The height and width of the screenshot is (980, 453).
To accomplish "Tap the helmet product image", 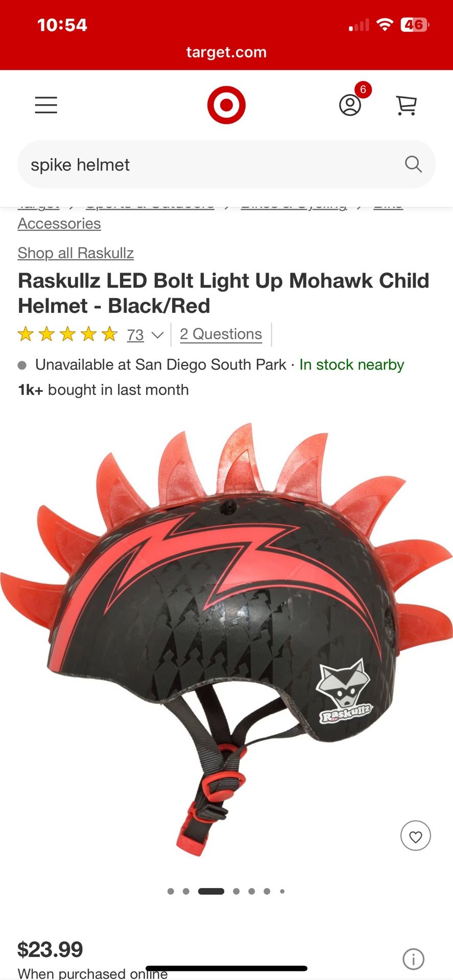I will tap(226, 639).
